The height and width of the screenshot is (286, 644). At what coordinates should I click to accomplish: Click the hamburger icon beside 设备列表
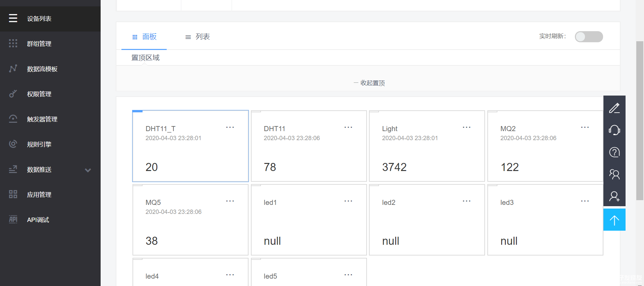[x=13, y=18]
